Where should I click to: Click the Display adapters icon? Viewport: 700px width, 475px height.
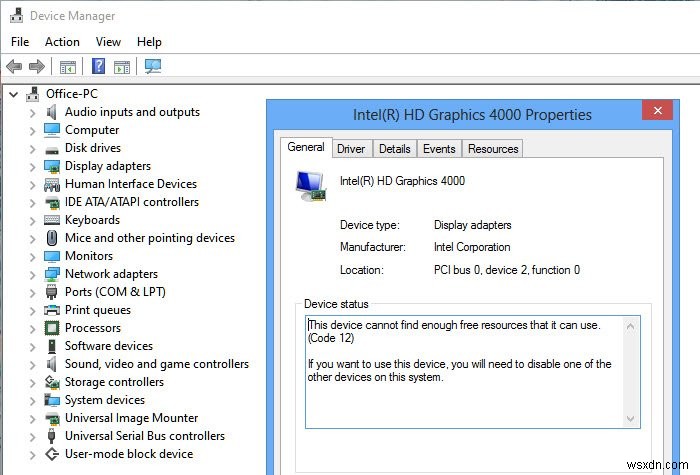tap(52, 167)
